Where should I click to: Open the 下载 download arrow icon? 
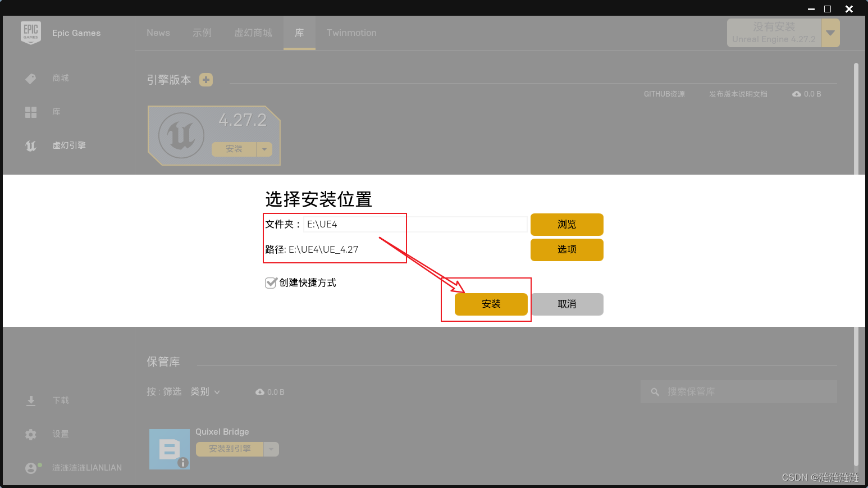pos(31,400)
